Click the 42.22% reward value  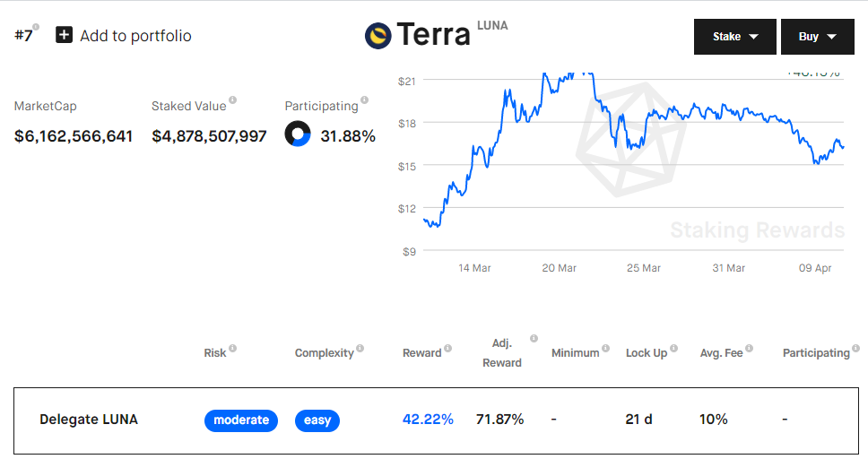point(428,420)
